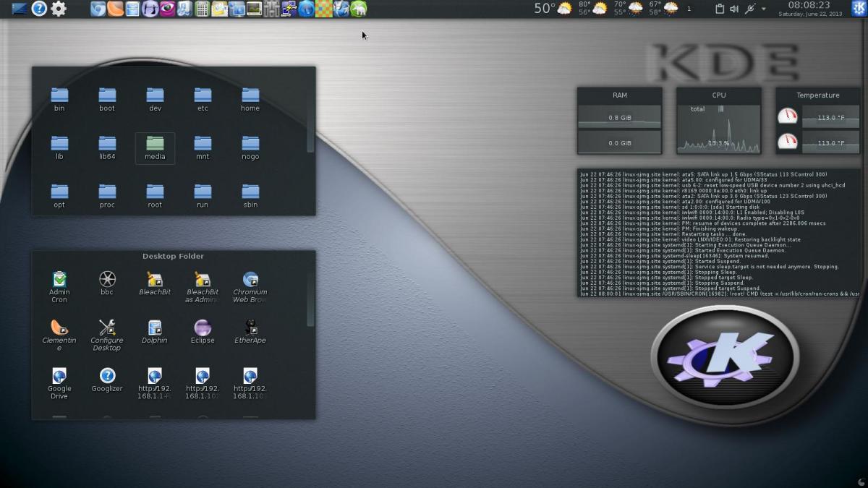Launch Eclipse from Desktop Folder
Screen dimensions: 868x488
[x=203, y=332]
